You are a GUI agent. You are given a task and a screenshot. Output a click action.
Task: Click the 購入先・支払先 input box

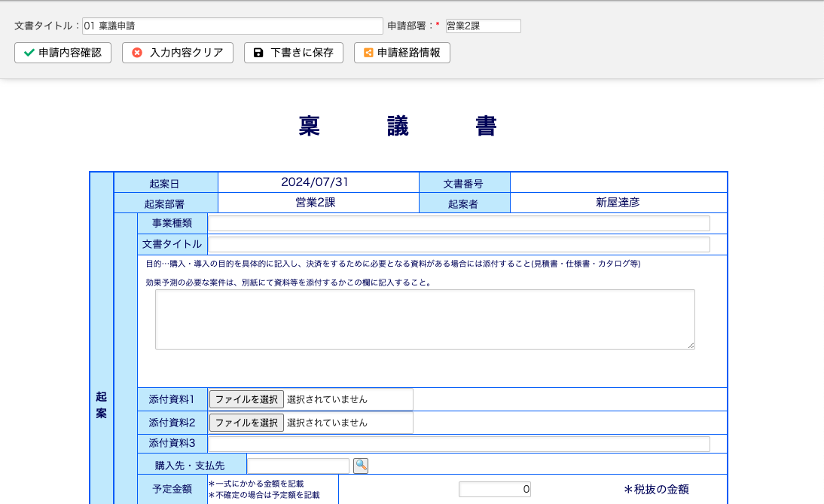click(298, 465)
